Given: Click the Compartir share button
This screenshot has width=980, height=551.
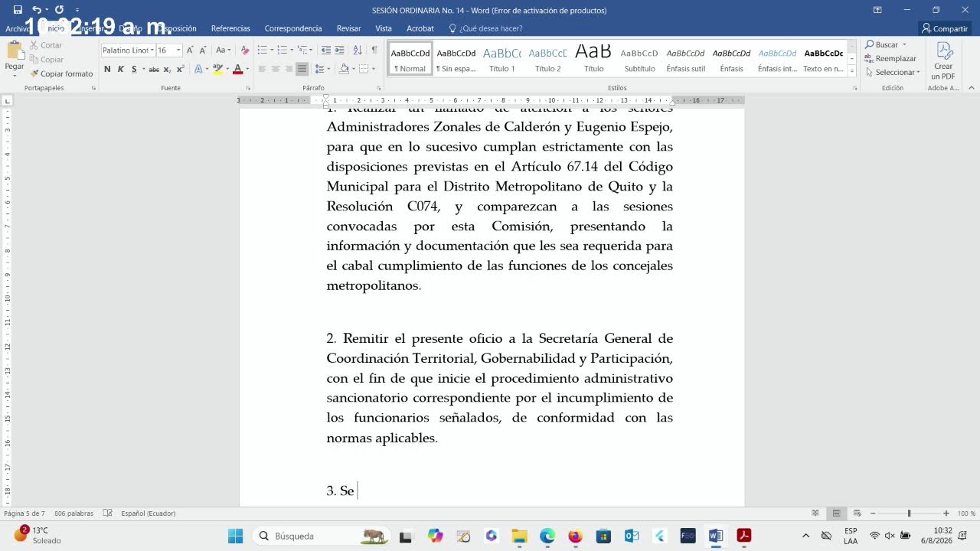Looking at the screenshot, I should point(945,28).
